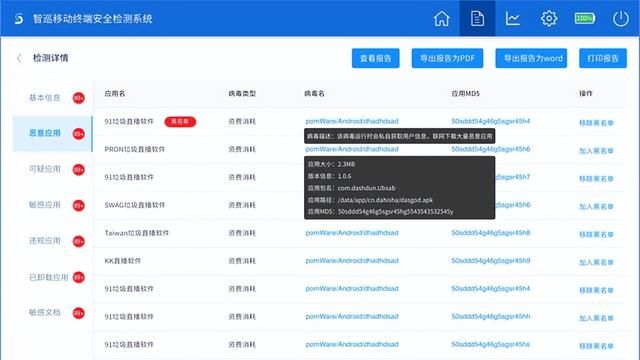The height and width of the screenshot is (360, 640).
Task: Open virus name link in KK直播软件 row
Action: click(x=352, y=261)
